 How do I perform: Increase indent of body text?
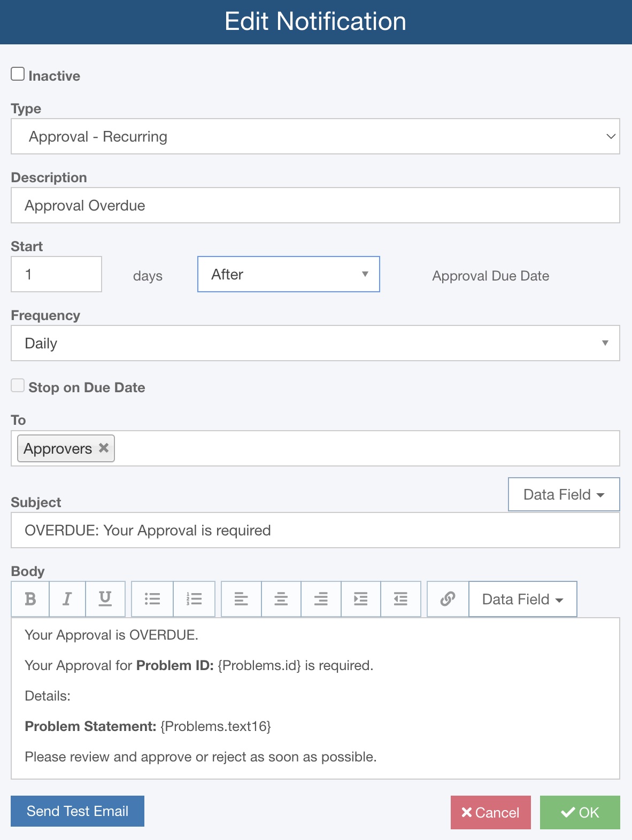[x=360, y=598]
